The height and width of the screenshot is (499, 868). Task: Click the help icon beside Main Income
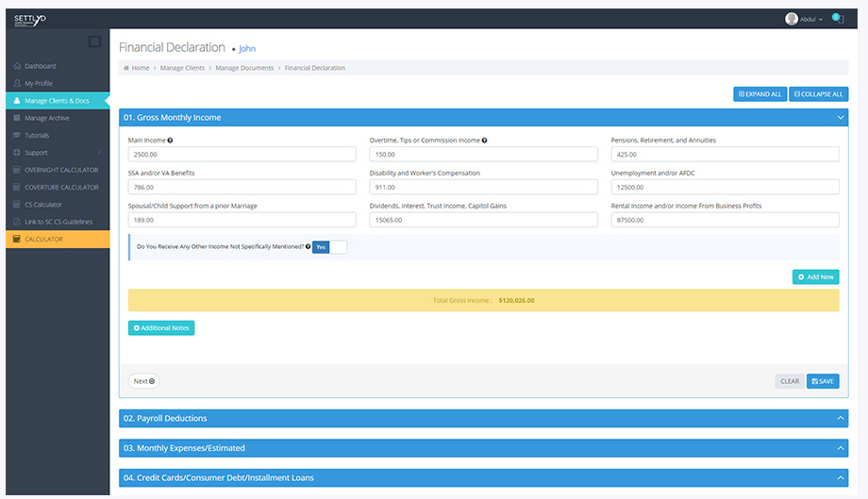(170, 141)
